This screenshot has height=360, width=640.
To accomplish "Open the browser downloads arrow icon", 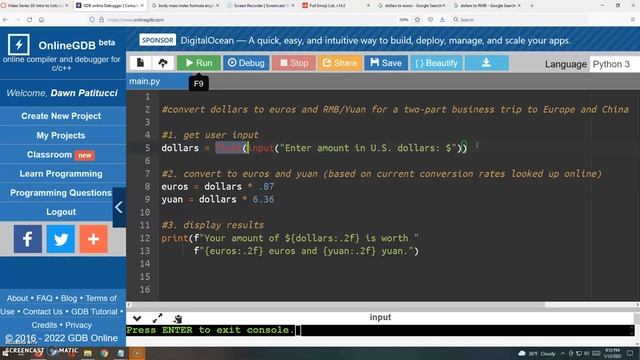I will [x=442, y=20].
